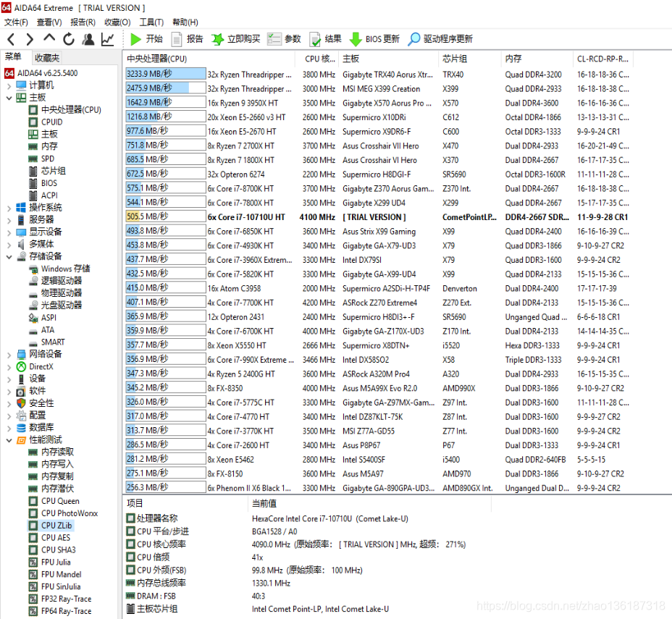
Task: Select FPU Julia benchmark
Action: (50, 562)
